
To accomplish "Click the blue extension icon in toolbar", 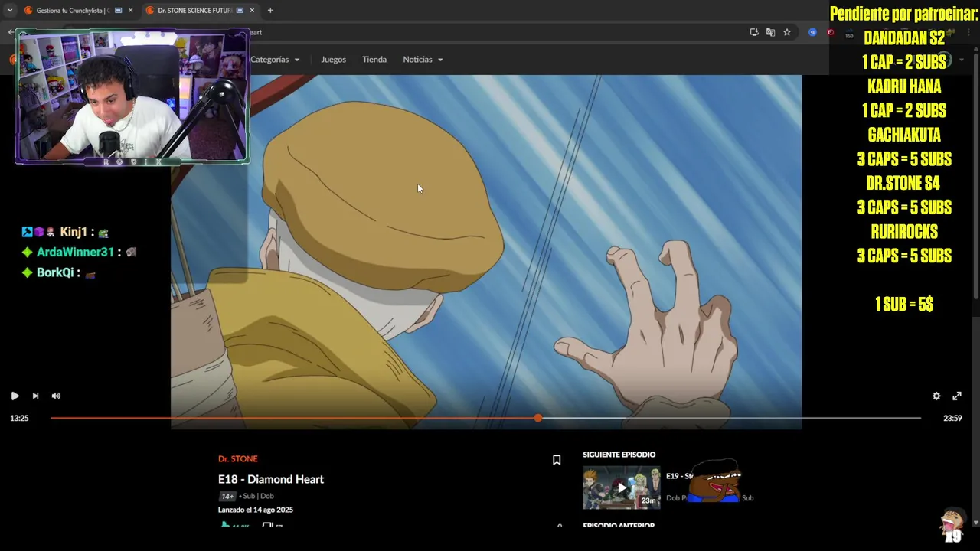I will [x=812, y=32].
